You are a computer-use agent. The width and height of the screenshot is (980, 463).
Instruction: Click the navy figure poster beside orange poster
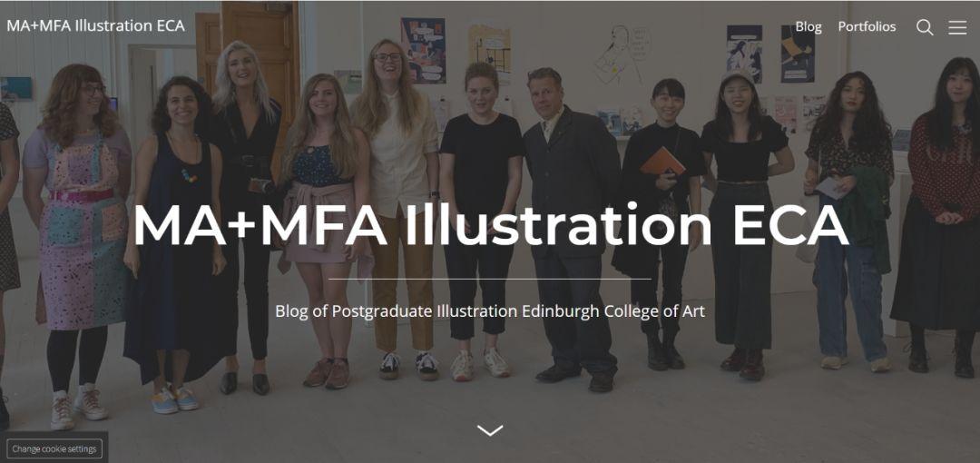(x=744, y=54)
